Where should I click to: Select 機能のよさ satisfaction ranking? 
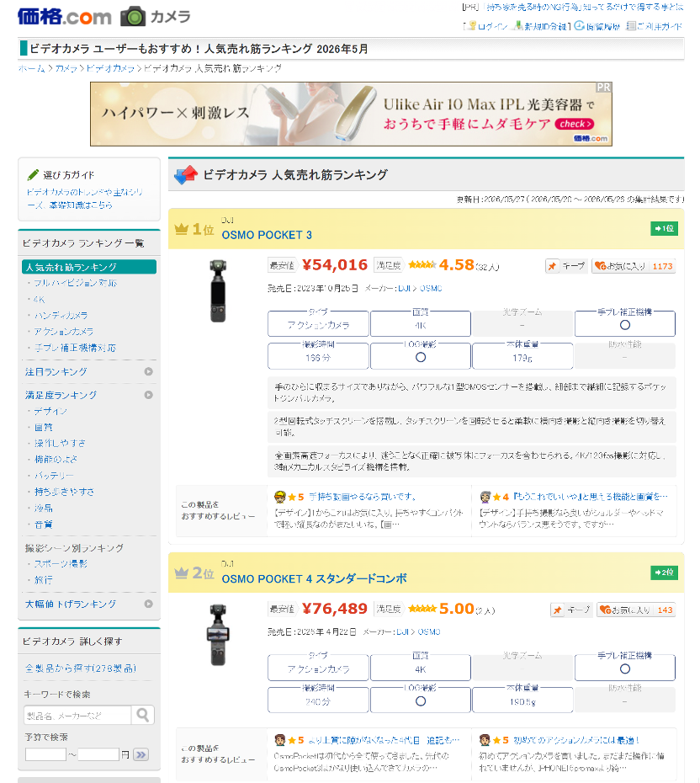pyautogui.click(x=56, y=459)
